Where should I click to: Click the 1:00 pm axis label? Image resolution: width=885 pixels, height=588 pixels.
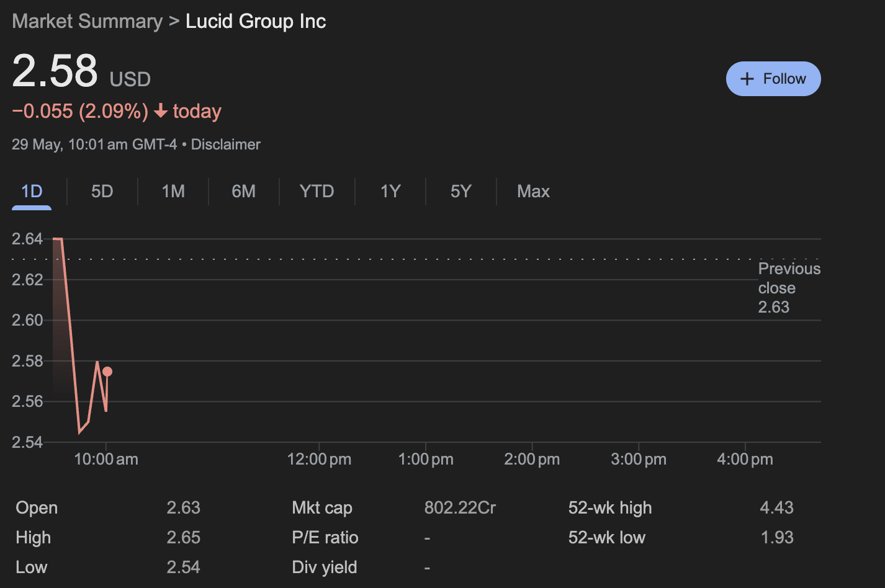tap(426, 460)
